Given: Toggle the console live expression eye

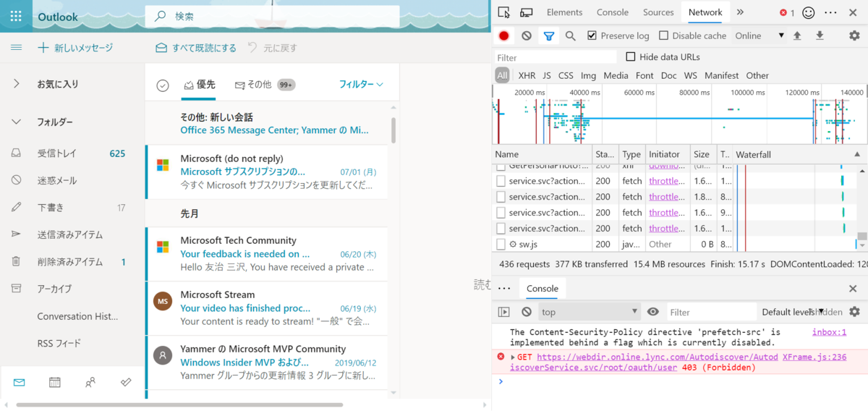Looking at the screenshot, I should click(653, 312).
